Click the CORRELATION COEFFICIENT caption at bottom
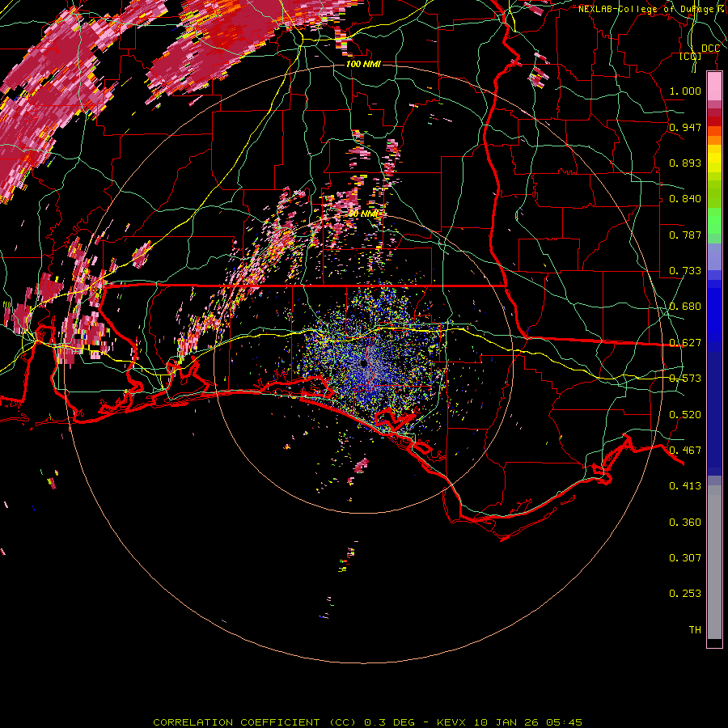Screen dimensions: 728x728 point(367,722)
